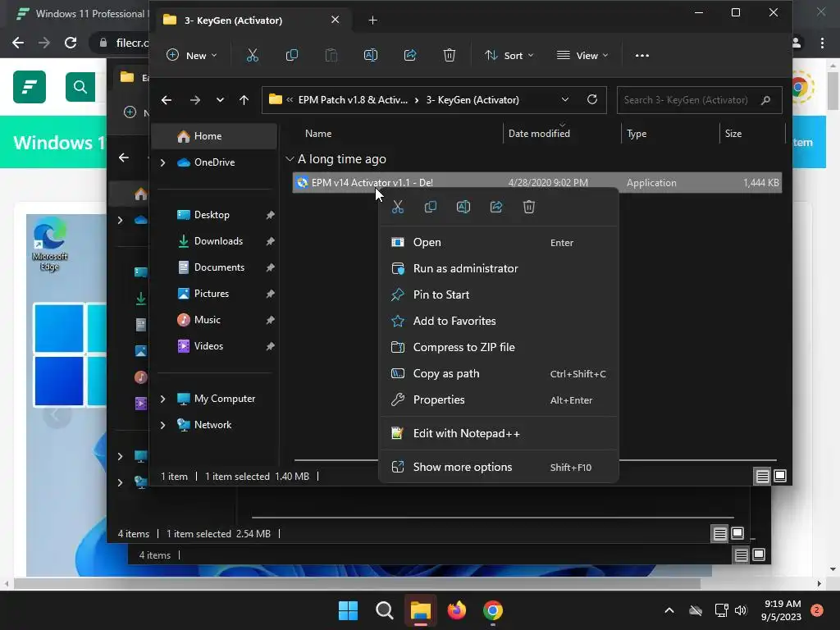The height and width of the screenshot is (630, 840).
Task: Open Windows Start menu
Action: tap(348, 610)
